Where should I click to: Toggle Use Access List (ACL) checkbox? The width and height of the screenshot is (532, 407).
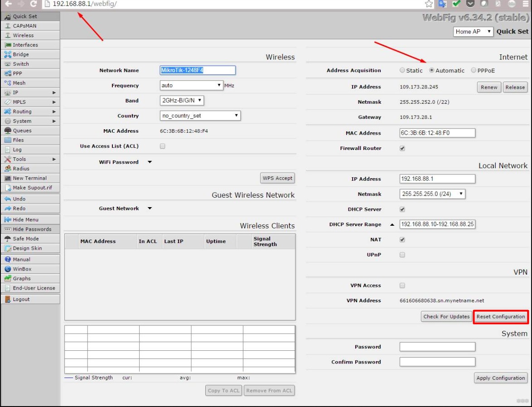click(163, 146)
